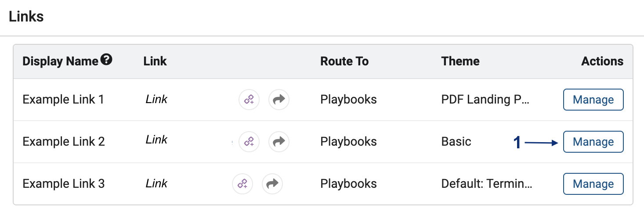Screen dimensions: 644x215
Task: Open the Link URL in Example Link 1 row
Action: click(156, 100)
